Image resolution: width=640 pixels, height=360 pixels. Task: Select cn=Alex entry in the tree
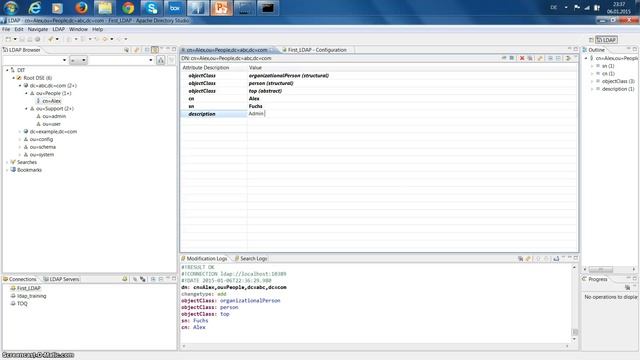[x=51, y=101]
